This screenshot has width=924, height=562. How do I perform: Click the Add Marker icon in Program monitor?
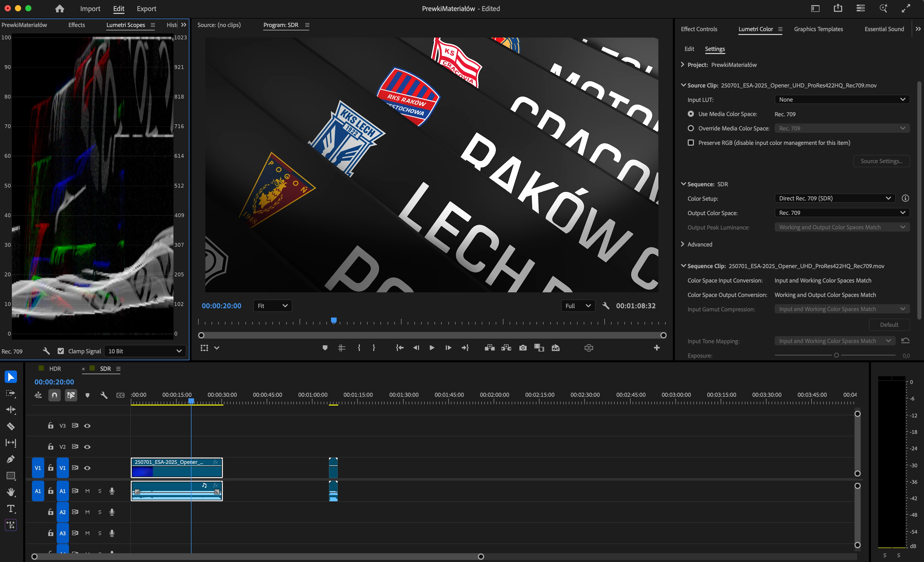(325, 348)
